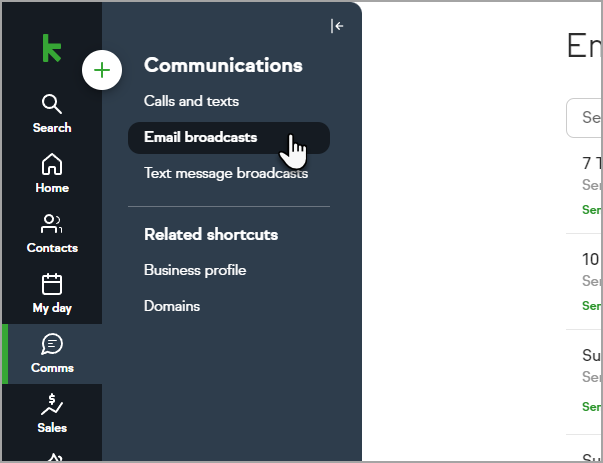This screenshot has width=603, height=463.
Task: Open My day calendar icon
Action: point(51,293)
